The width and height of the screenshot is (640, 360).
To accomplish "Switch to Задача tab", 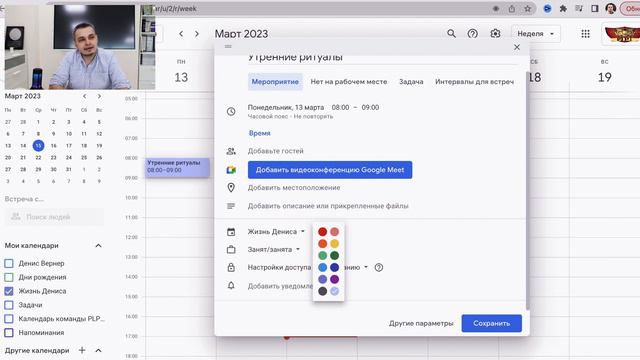I will (411, 82).
